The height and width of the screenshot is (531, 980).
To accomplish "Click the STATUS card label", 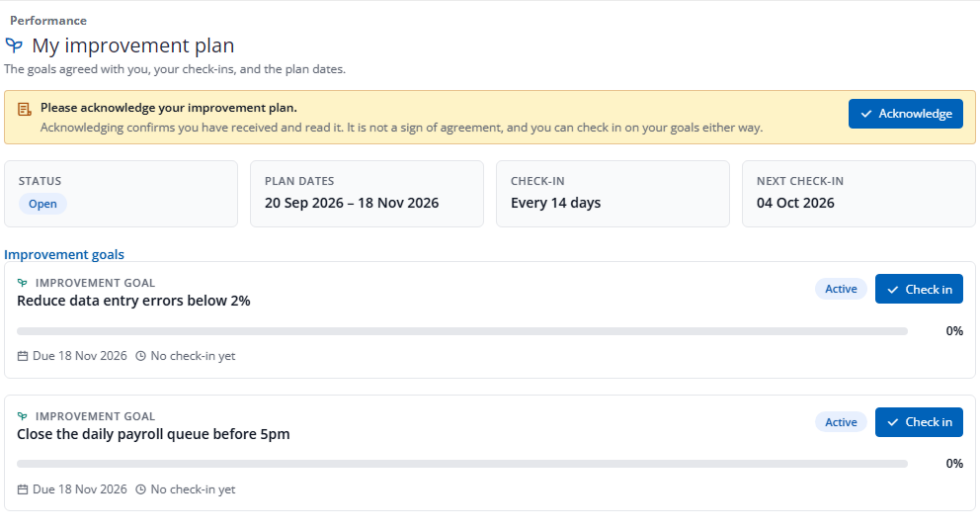I will click(x=40, y=181).
